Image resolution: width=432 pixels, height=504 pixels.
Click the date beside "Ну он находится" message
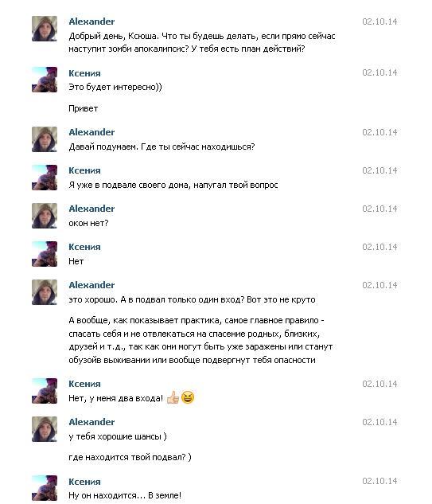(379, 481)
